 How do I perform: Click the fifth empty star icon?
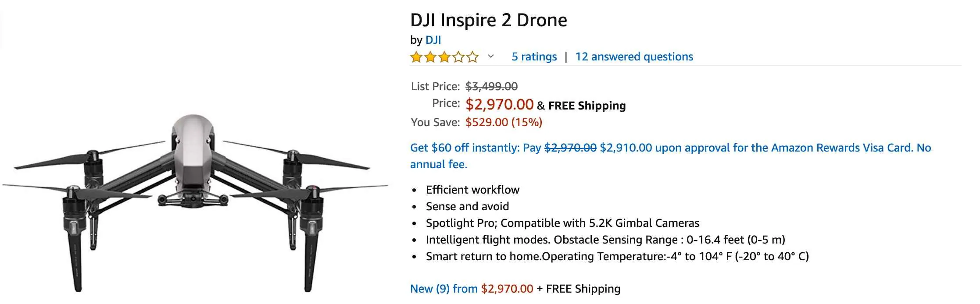(472, 57)
